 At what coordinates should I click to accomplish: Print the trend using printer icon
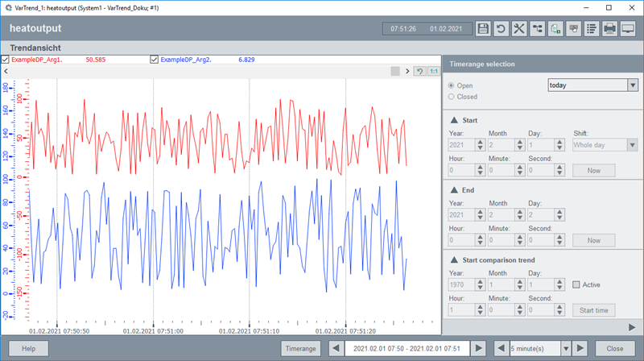610,29
